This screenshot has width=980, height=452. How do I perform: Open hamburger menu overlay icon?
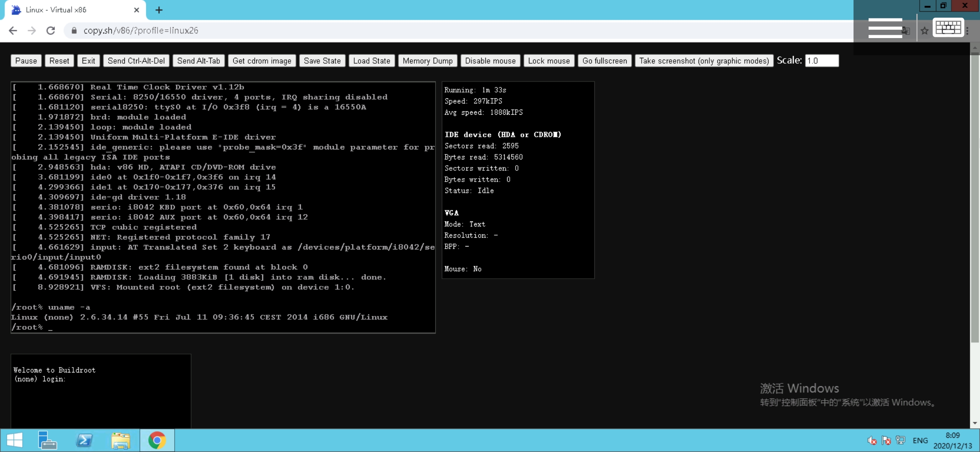click(x=885, y=28)
